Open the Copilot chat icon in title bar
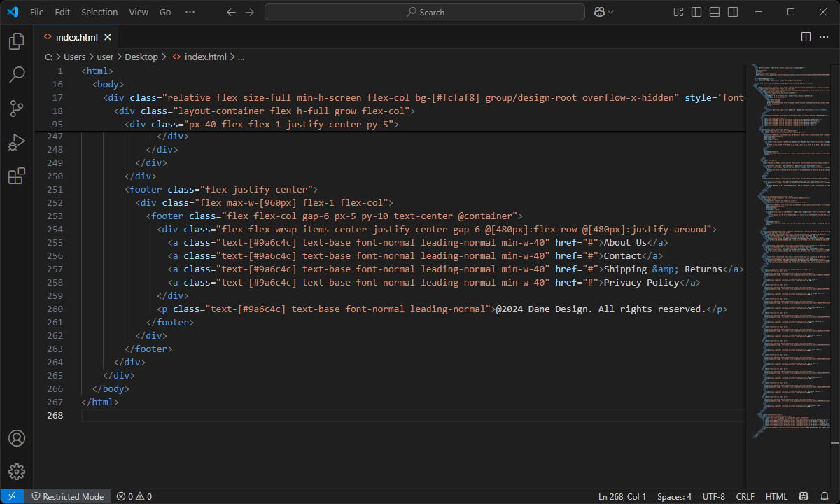Screen dimensions: 840x504 [599, 12]
